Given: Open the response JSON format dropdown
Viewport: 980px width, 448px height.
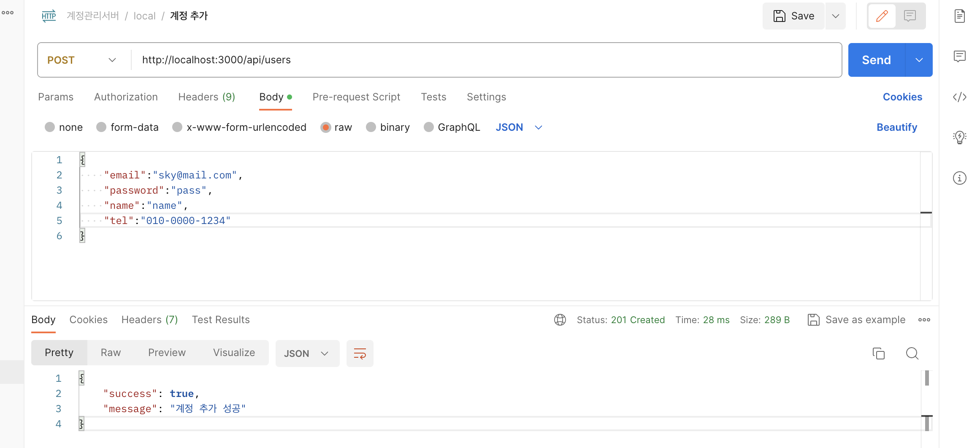Looking at the screenshot, I should click(307, 354).
